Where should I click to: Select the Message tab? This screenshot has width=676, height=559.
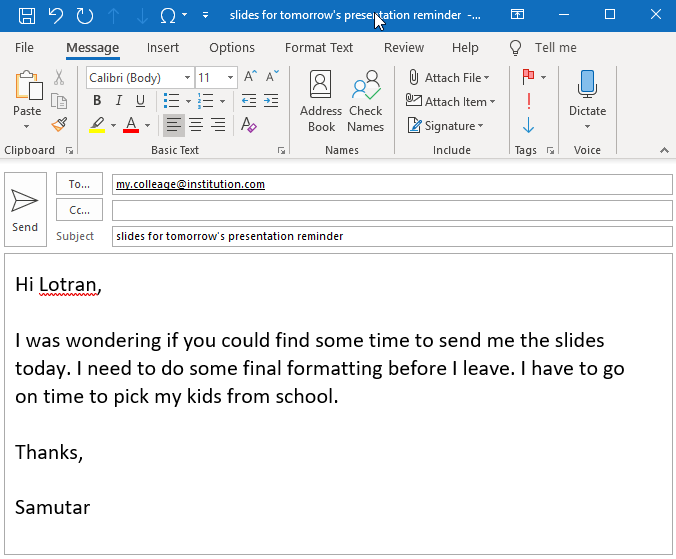[x=93, y=47]
